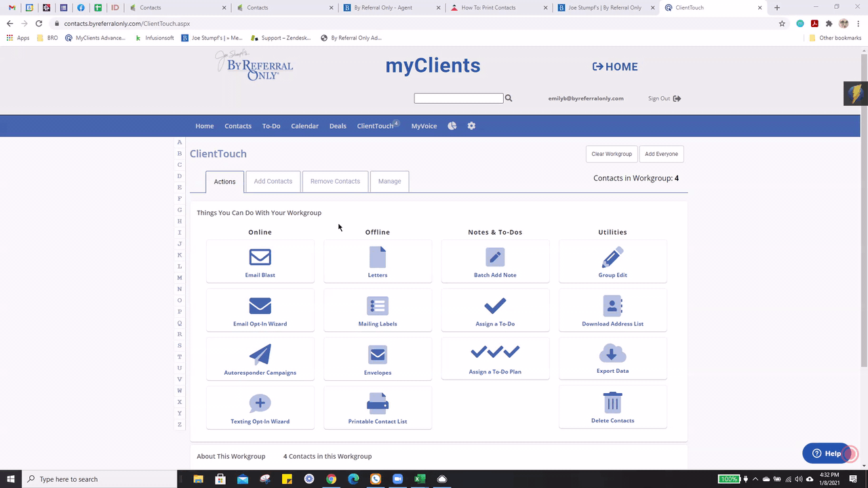
Task: Switch to the Manage tab
Action: pos(389,182)
